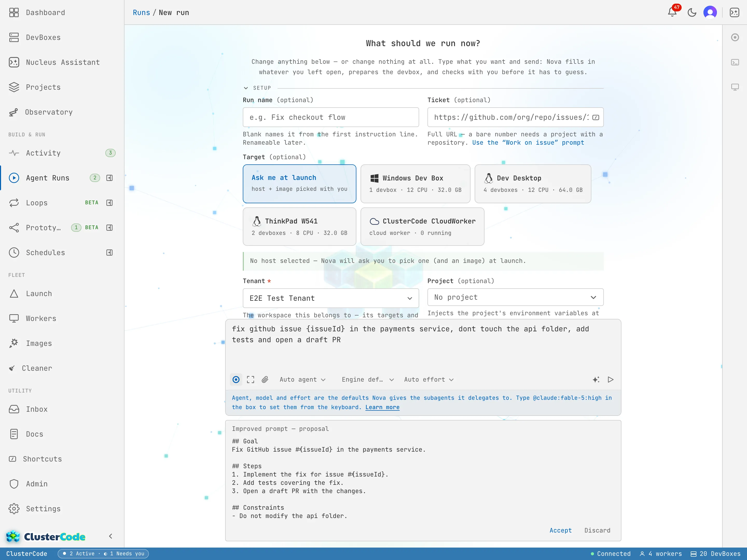Open the monitor icon in right rail
Screen dimensions: 747x560
tap(735, 87)
